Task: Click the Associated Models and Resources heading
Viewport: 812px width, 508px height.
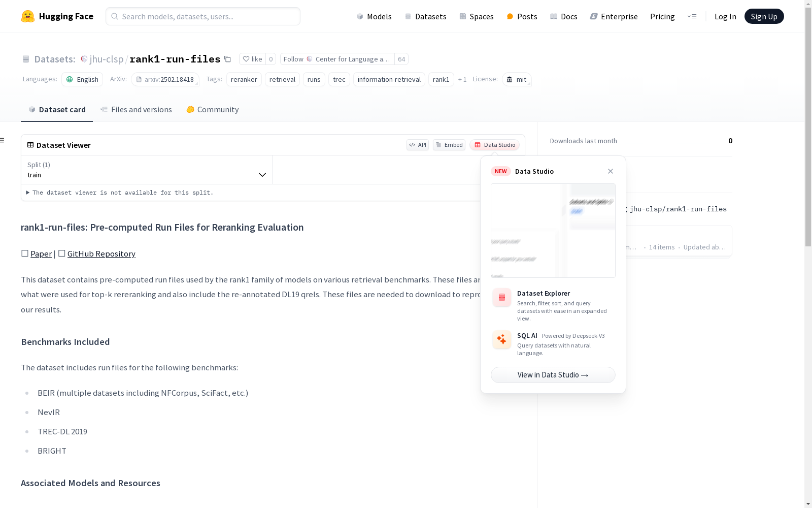Action: click(x=90, y=483)
